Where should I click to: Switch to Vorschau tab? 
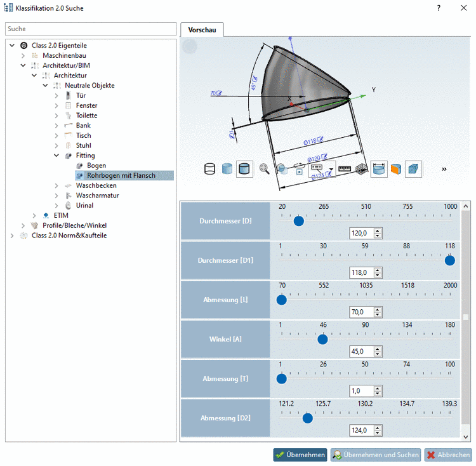(202, 30)
